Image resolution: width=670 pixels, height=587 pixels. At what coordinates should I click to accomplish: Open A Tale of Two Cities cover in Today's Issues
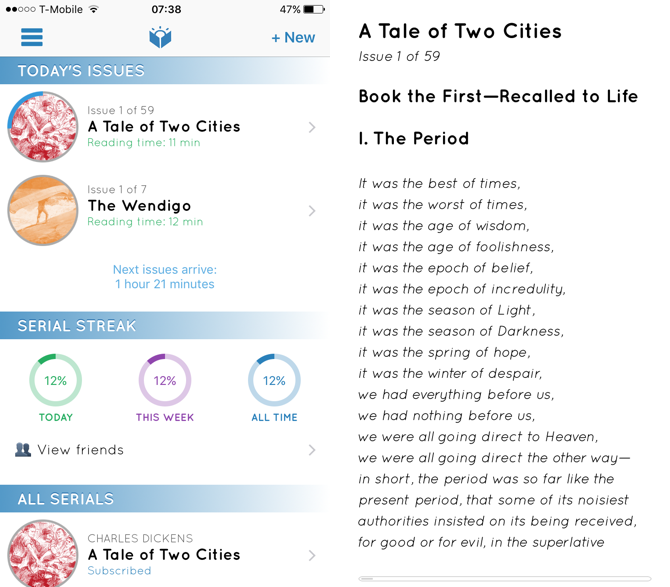(x=43, y=127)
